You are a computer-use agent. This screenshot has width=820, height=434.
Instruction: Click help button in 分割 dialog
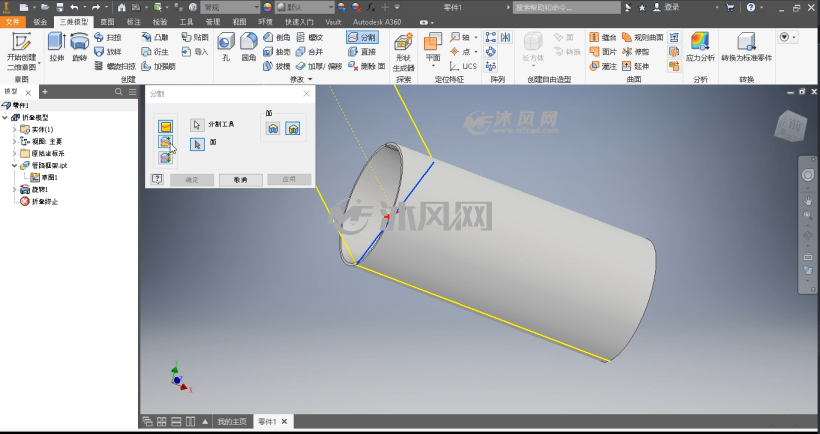[157, 179]
